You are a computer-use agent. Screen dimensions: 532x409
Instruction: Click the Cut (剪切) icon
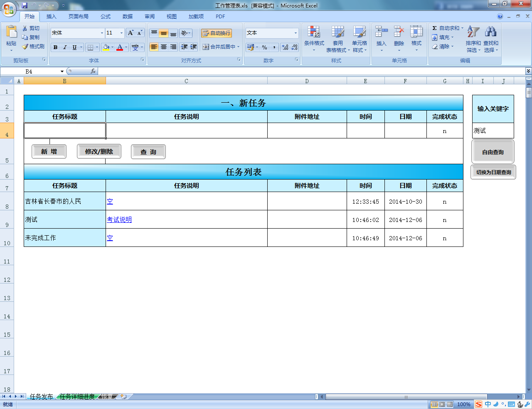(x=25, y=28)
